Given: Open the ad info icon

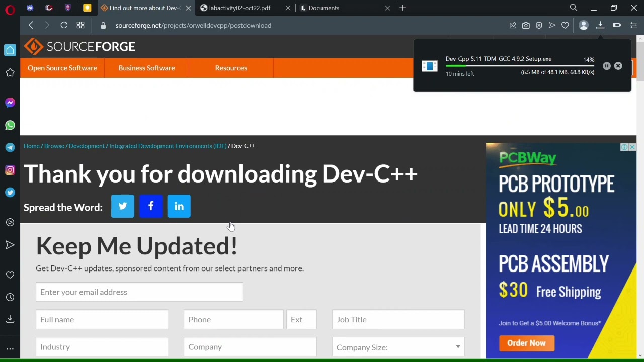Looking at the screenshot, I should (x=624, y=147).
